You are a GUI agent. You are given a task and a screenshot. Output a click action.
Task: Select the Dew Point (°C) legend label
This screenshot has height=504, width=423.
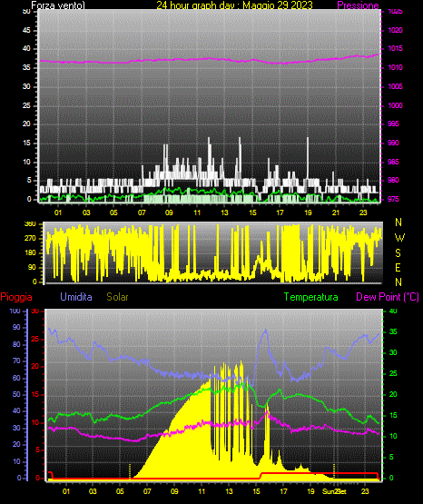388,297
